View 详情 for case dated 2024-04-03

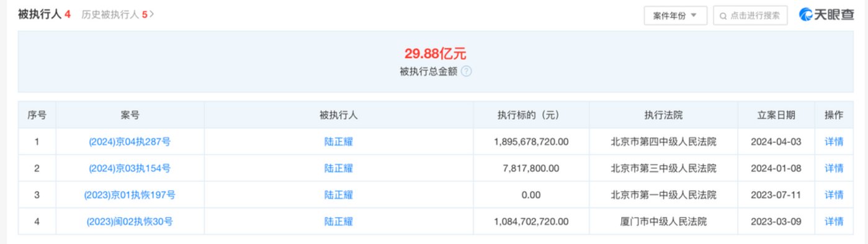click(834, 142)
